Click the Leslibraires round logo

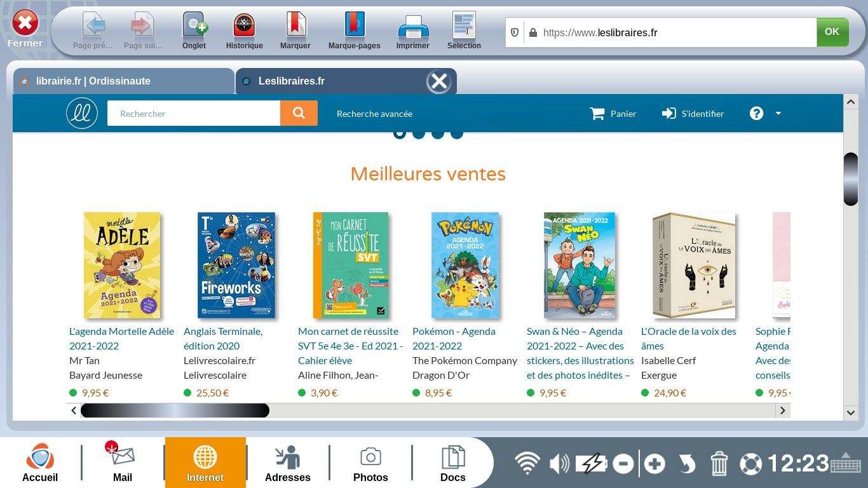coord(82,113)
